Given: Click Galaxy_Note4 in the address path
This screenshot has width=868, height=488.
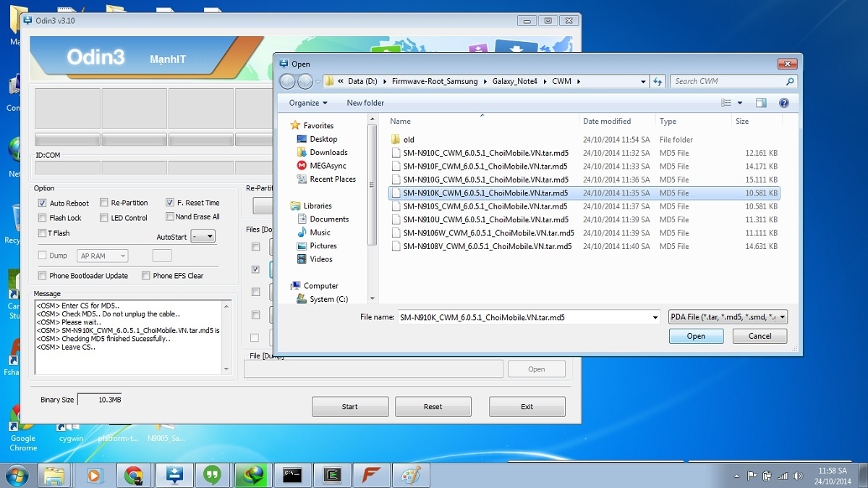Looking at the screenshot, I should [516, 82].
